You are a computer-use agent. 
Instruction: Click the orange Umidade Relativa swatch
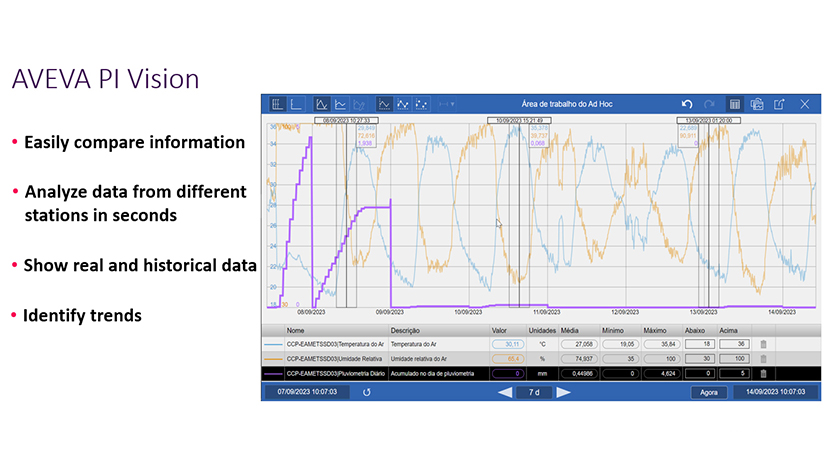(273, 359)
